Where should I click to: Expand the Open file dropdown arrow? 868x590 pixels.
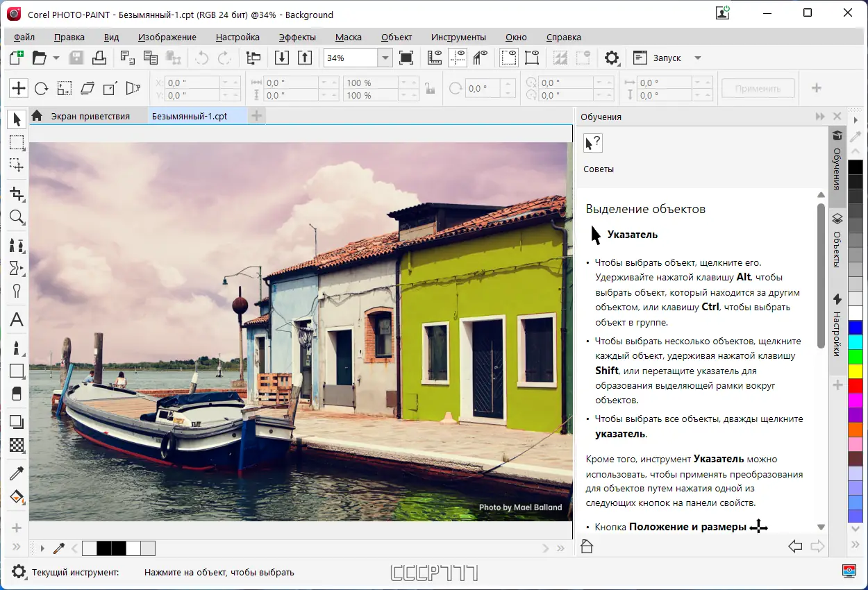pyautogui.click(x=56, y=58)
